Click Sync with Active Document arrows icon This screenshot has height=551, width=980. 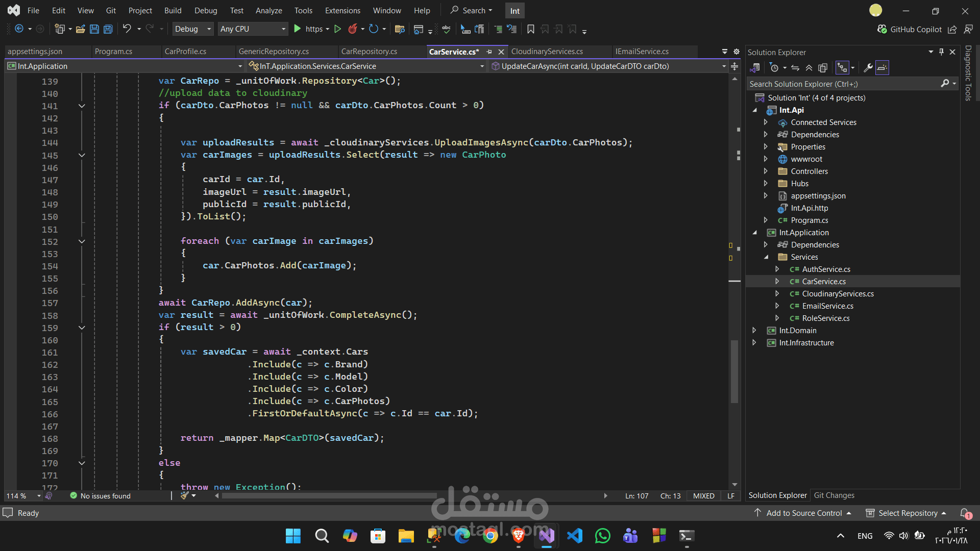pyautogui.click(x=795, y=68)
